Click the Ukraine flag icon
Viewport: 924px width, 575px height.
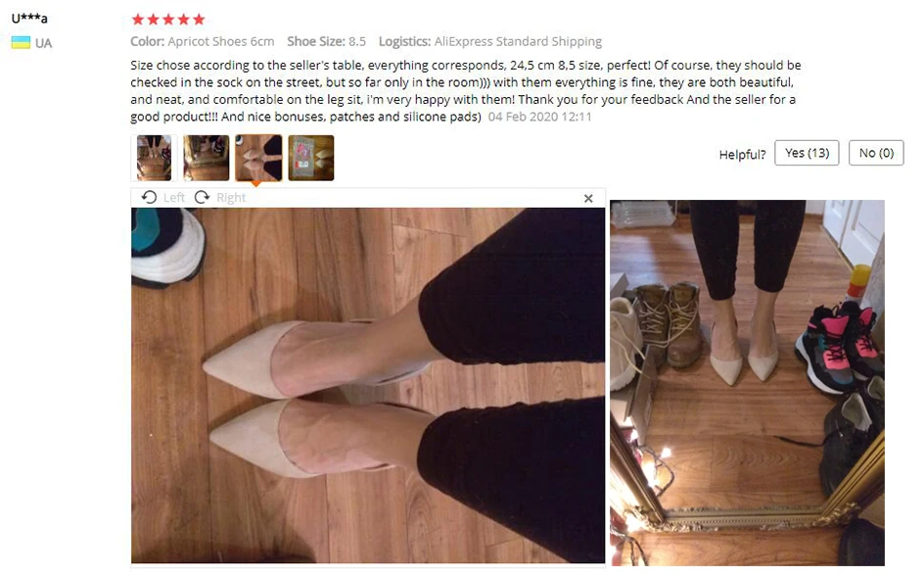click(21, 42)
